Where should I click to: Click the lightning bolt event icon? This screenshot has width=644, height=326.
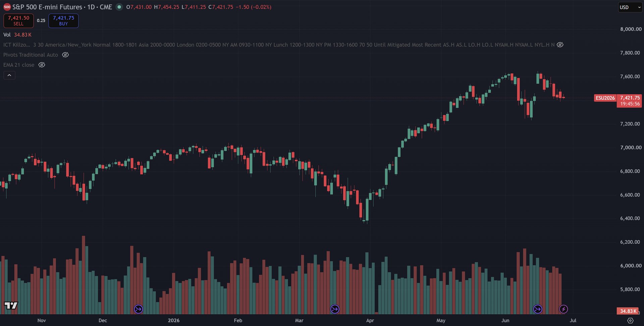click(x=563, y=309)
